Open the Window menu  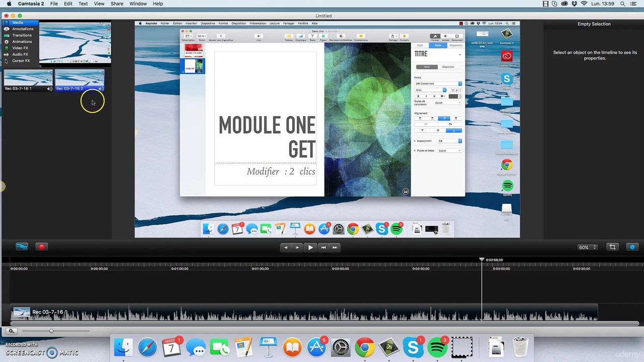138,4
